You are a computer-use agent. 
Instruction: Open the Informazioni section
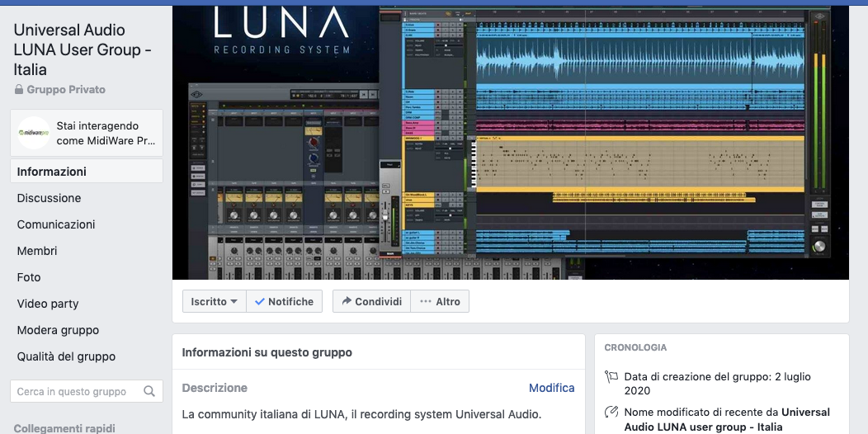87,171
